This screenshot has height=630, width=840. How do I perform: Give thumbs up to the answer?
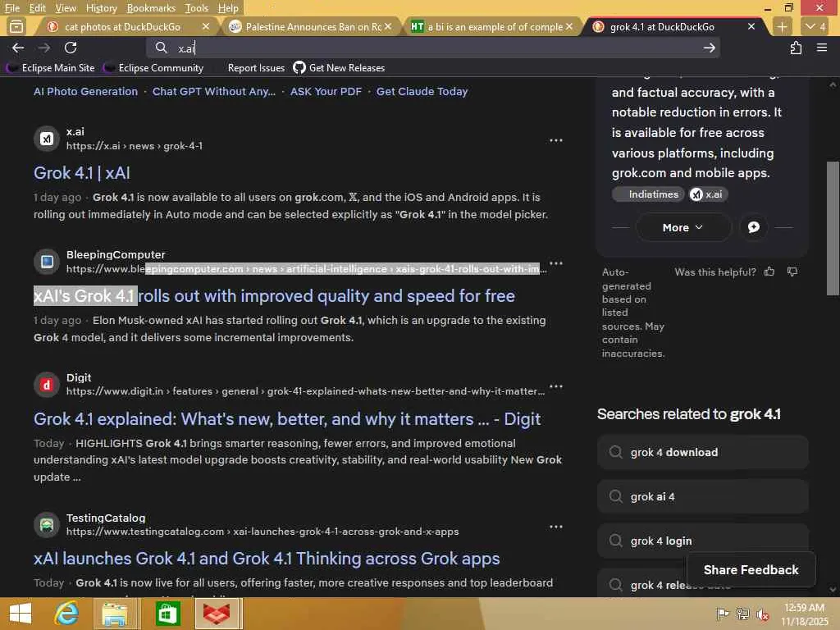769,272
